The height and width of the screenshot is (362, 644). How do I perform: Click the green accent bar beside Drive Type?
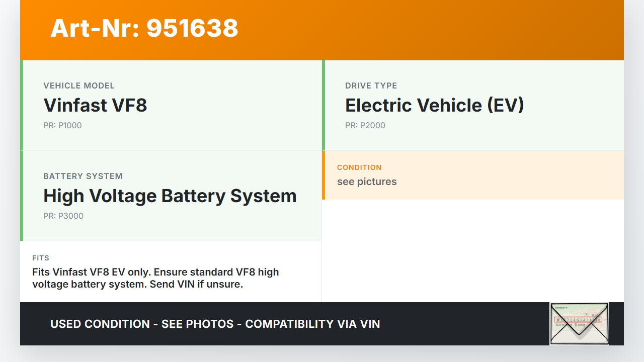pos(324,105)
